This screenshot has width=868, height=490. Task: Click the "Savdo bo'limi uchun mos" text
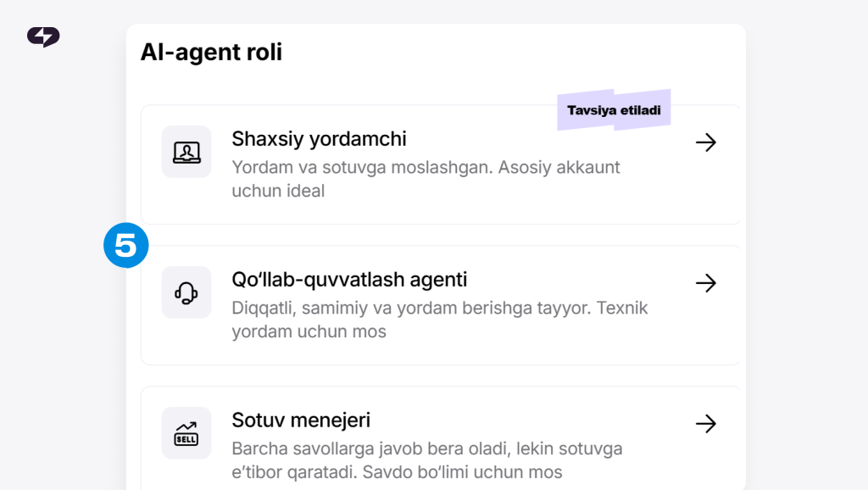(x=462, y=472)
